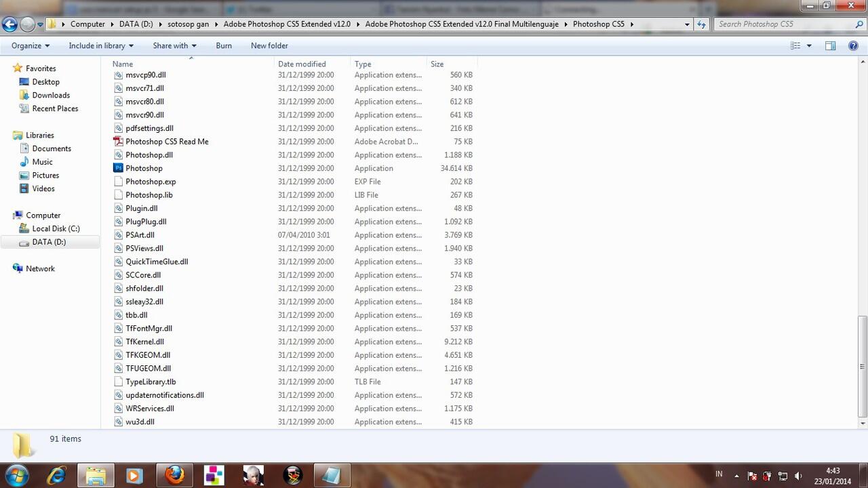This screenshot has height=488, width=868.
Task: Click the Action Center flag tray icon
Action: 752,476
